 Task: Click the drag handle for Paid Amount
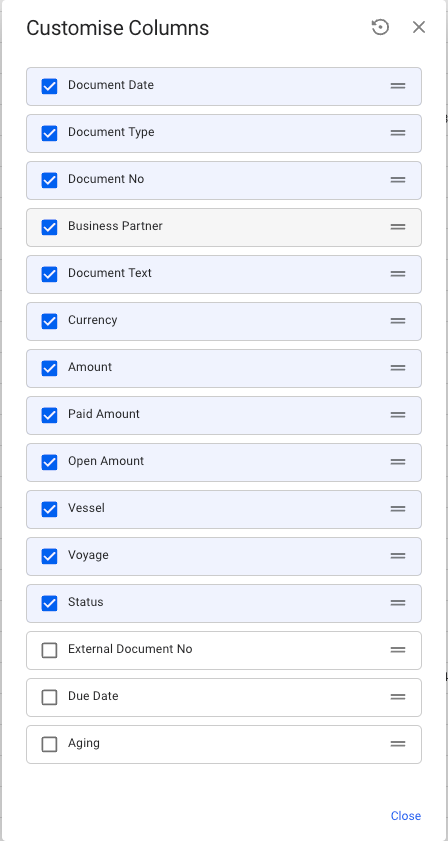tap(398, 415)
